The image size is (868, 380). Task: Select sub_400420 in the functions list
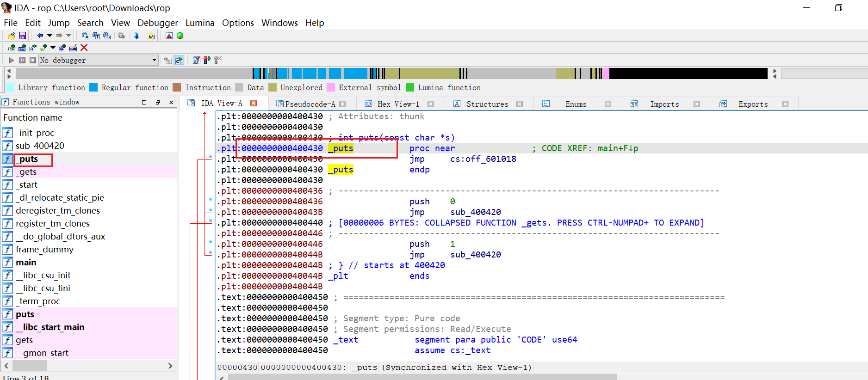[40, 146]
